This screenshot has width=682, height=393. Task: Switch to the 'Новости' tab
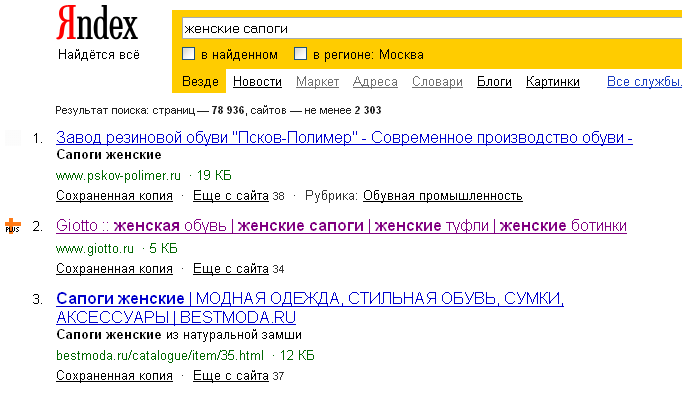point(257,81)
